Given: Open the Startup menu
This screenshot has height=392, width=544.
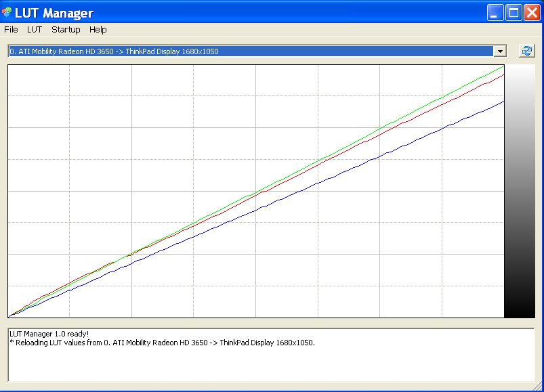Looking at the screenshot, I should pos(66,30).
